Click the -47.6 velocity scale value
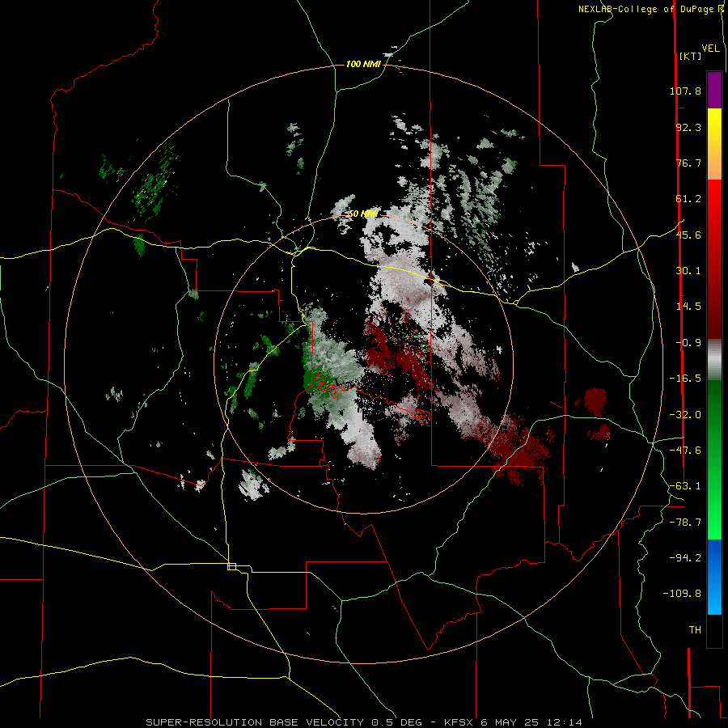Screen dimensions: 728x728 point(685,451)
